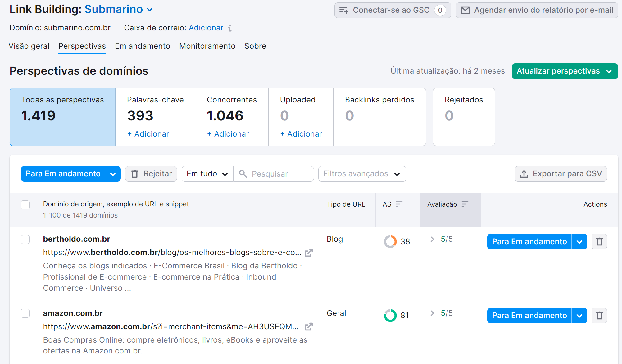Screen dimensions: 622x364
Task: Sort by Avaliação column sort icon
Action: pos(465,204)
